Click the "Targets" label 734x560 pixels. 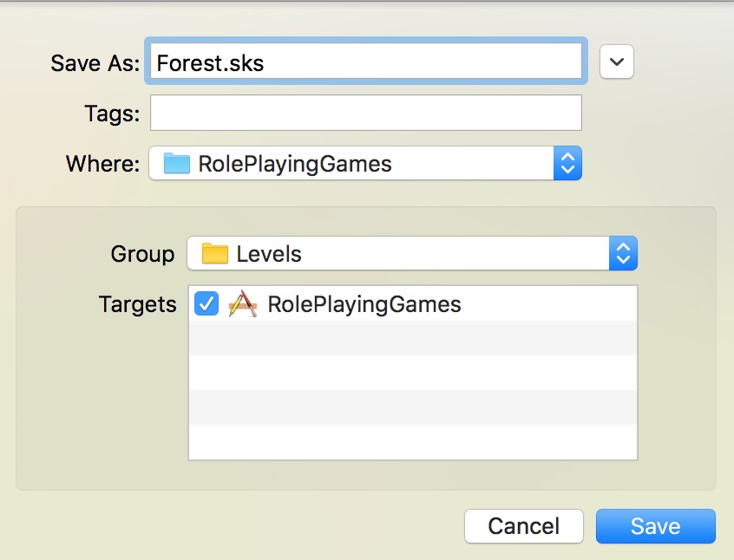[137, 304]
